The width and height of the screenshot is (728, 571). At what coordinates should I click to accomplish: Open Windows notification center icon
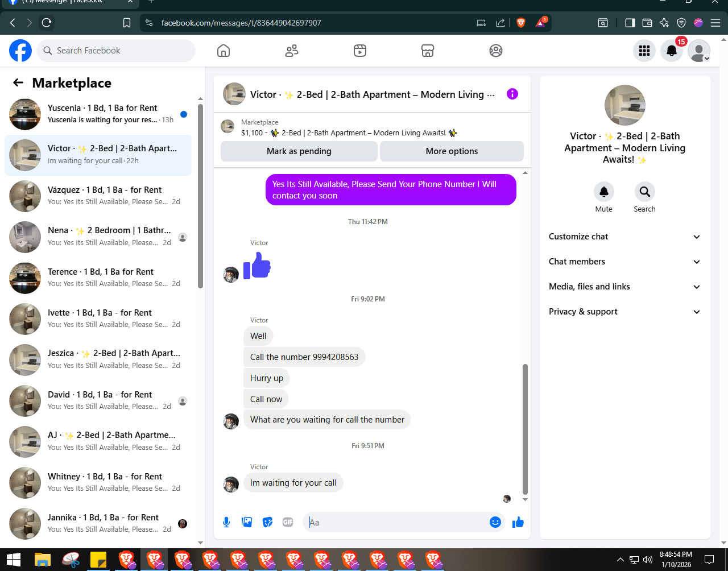709,560
